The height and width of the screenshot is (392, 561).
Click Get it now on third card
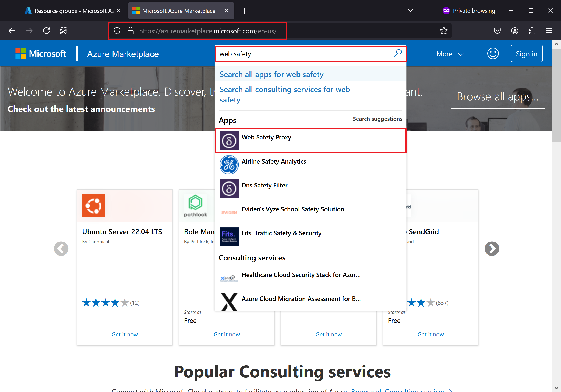tap(329, 334)
